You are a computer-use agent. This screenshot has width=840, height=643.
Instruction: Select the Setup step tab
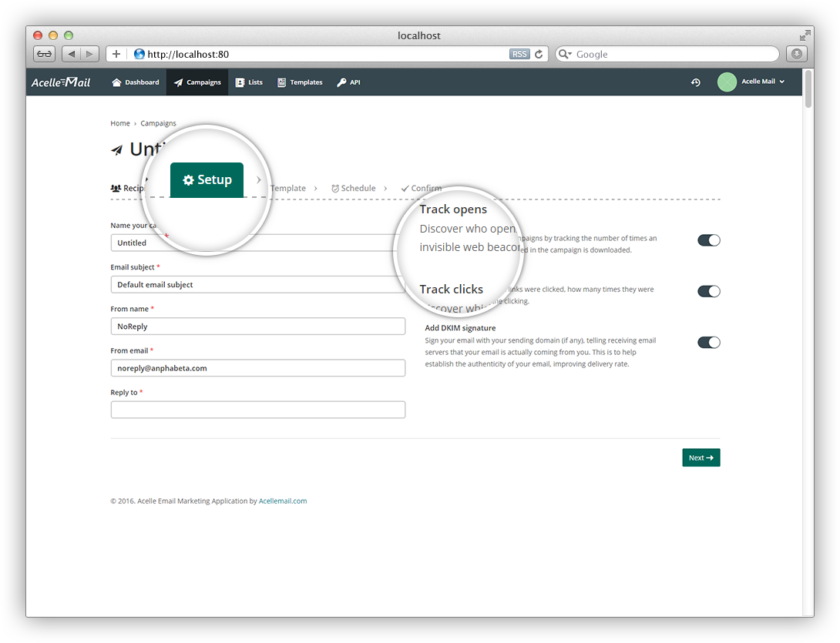coord(207,180)
